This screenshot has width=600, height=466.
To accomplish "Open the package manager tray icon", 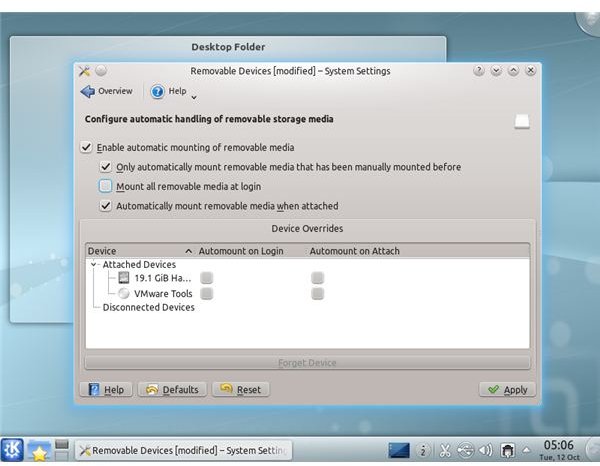I will [x=508, y=451].
